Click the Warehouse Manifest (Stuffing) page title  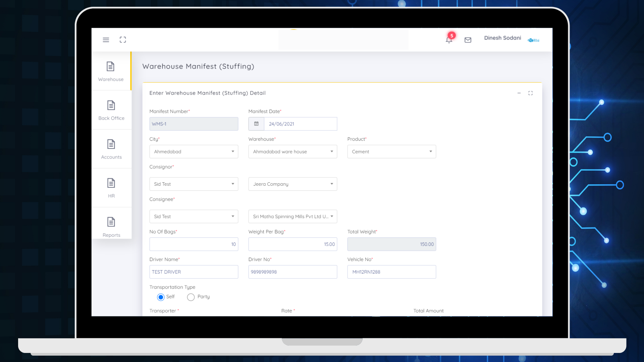198,66
